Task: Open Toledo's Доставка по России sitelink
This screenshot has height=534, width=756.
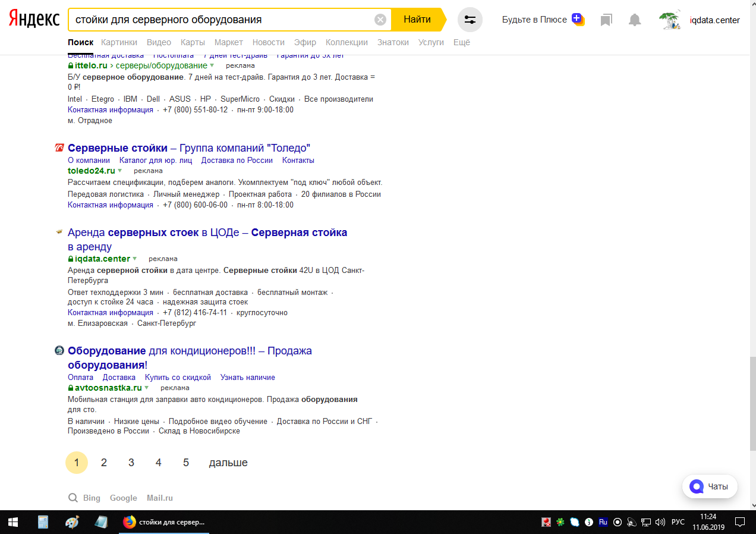Action: point(237,160)
